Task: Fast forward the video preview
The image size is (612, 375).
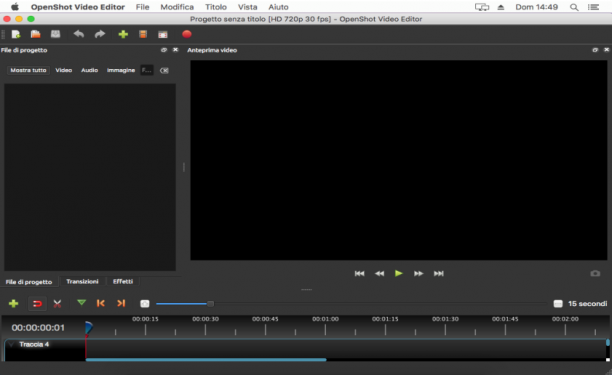Action: [x=418, y=274]
